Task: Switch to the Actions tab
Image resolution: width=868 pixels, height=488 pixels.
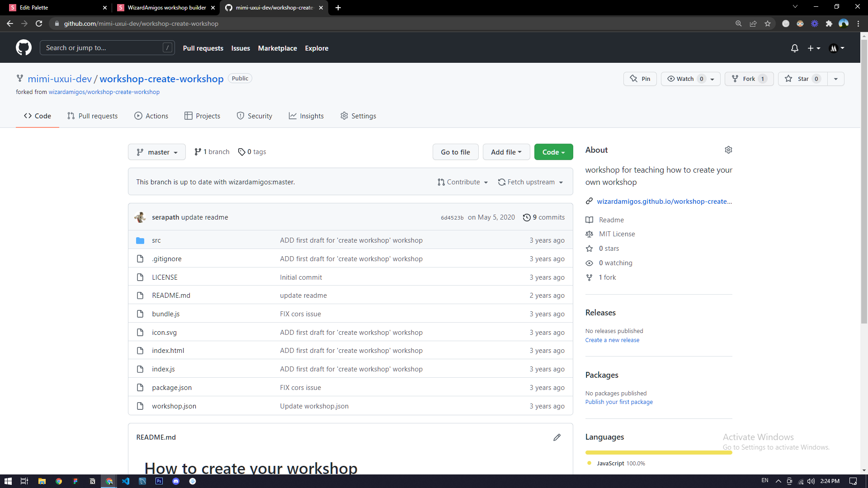Action: coord(151,116)
